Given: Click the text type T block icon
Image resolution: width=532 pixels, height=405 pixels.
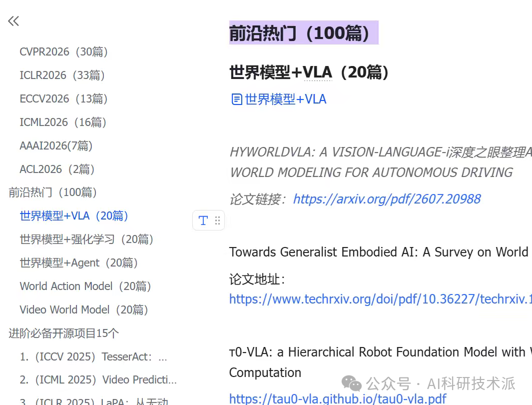Looking at the screenshot, I should 203,220.
